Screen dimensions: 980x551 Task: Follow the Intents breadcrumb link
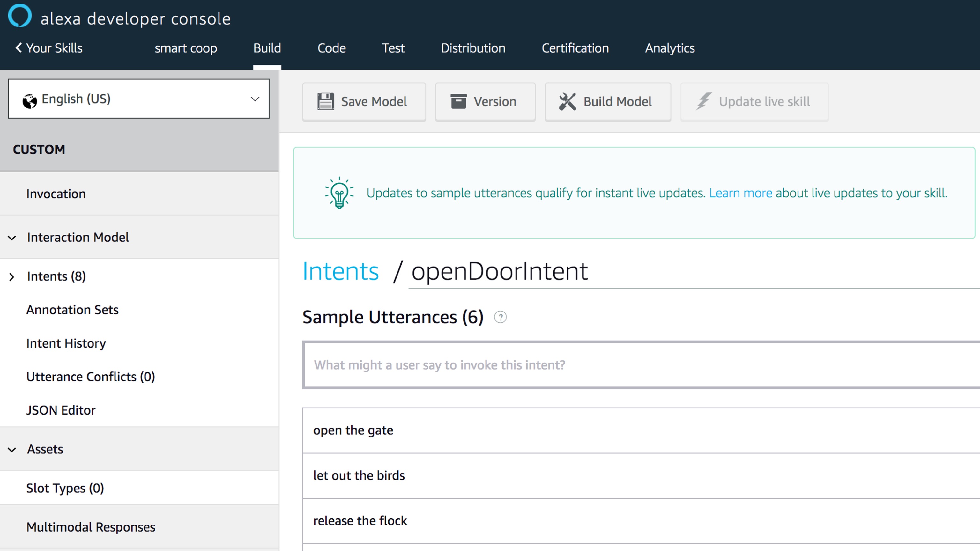(x=340, y=271)
